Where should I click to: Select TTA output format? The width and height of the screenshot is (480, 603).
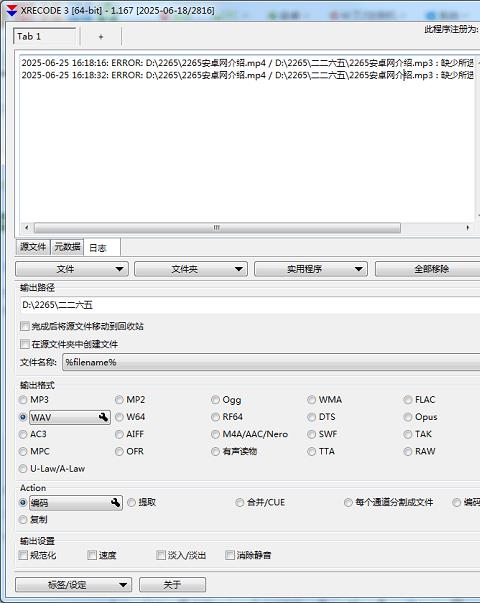[x=312, y=451]
